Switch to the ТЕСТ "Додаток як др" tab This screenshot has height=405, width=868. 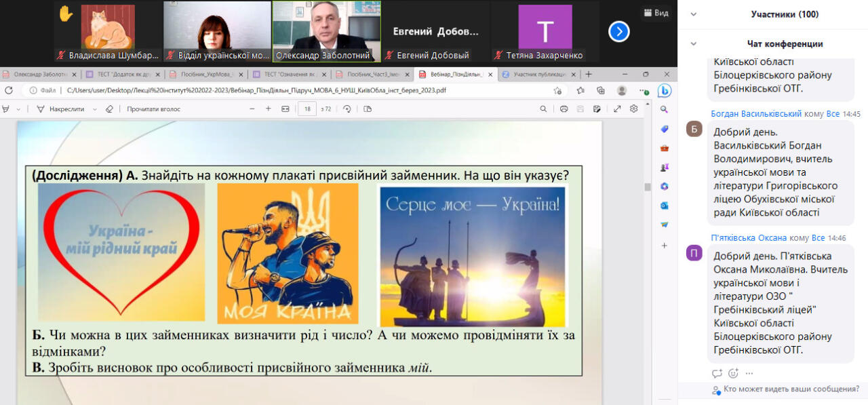123,75
